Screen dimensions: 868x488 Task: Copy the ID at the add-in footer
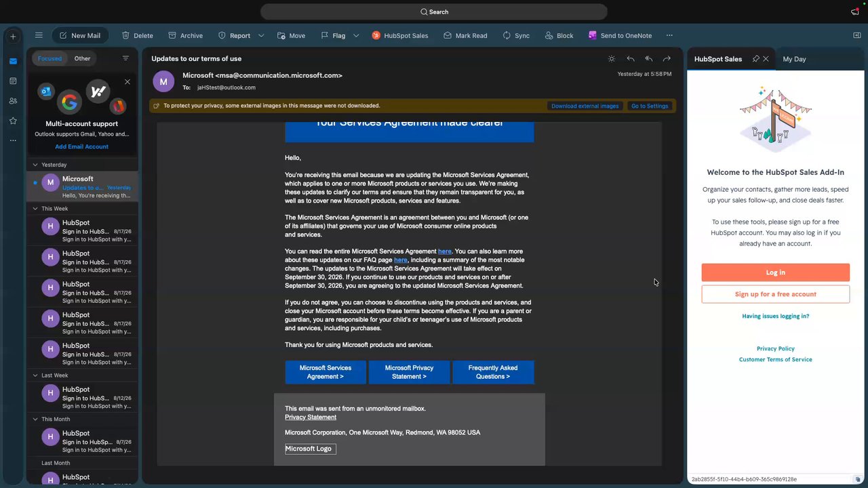pos(858,479)
